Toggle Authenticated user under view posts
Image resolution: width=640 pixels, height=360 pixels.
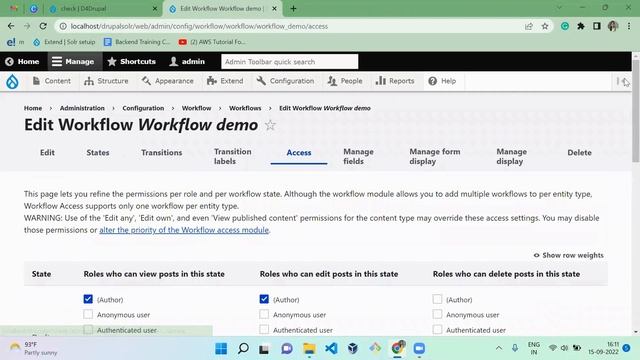(x=88, y=329)
